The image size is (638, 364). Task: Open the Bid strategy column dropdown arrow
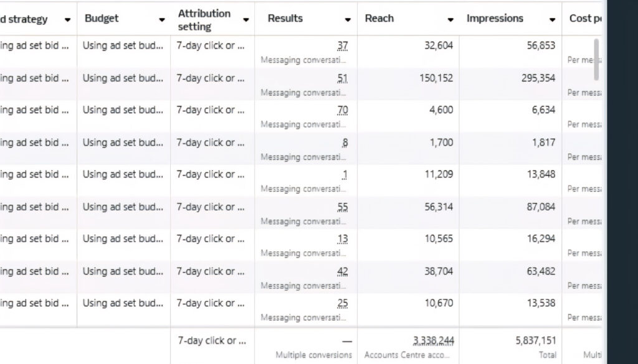[x=67, y=20]
